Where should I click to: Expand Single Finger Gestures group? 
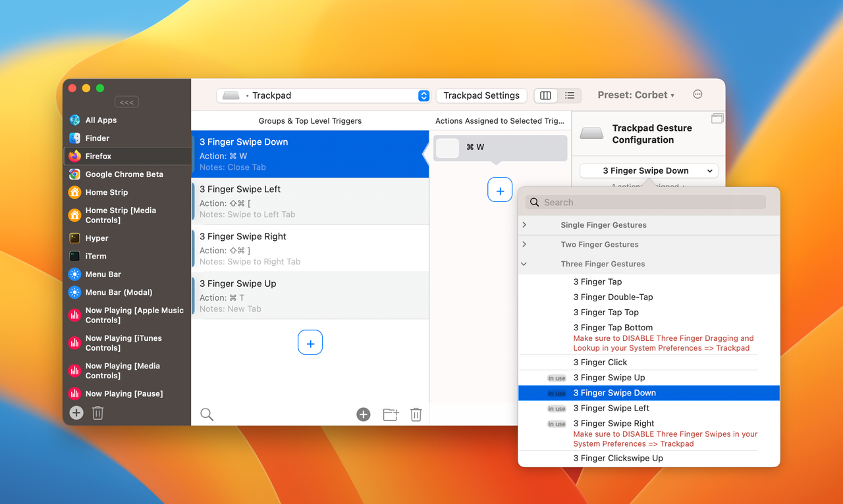tap(524, 225)
